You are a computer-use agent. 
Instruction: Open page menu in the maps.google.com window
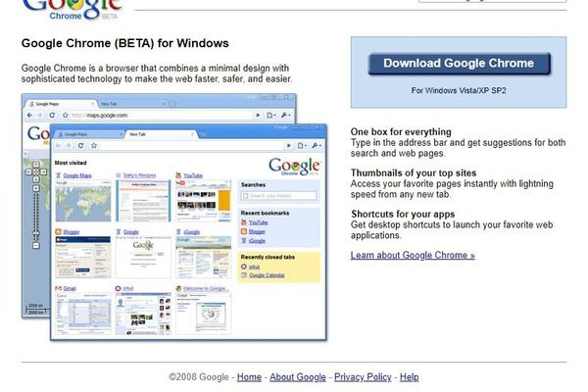tap(271, 116)
